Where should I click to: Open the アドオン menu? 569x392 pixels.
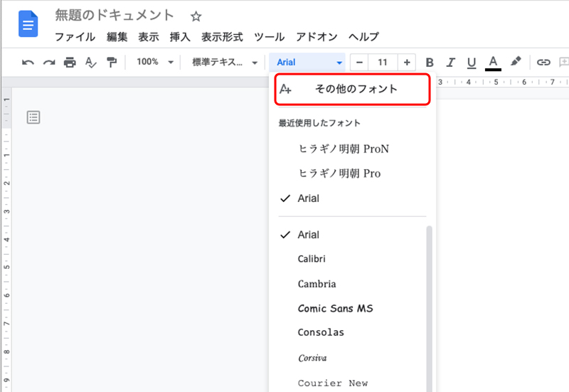317,37
